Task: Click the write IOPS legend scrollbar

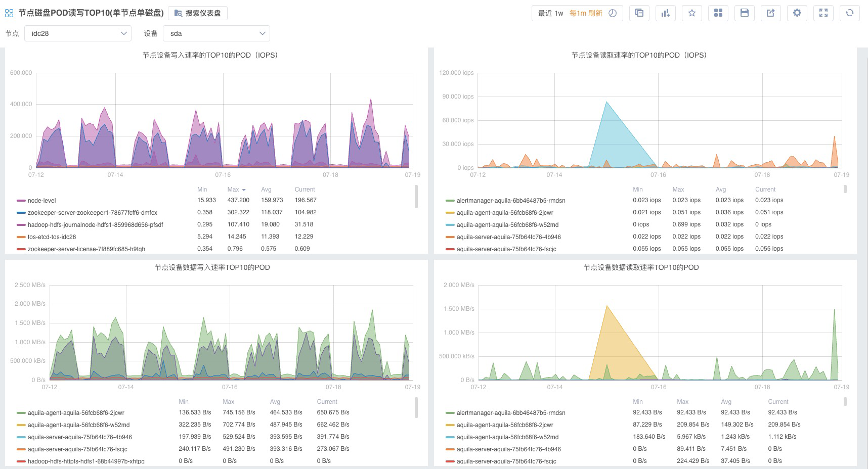Action: point(416,196)
